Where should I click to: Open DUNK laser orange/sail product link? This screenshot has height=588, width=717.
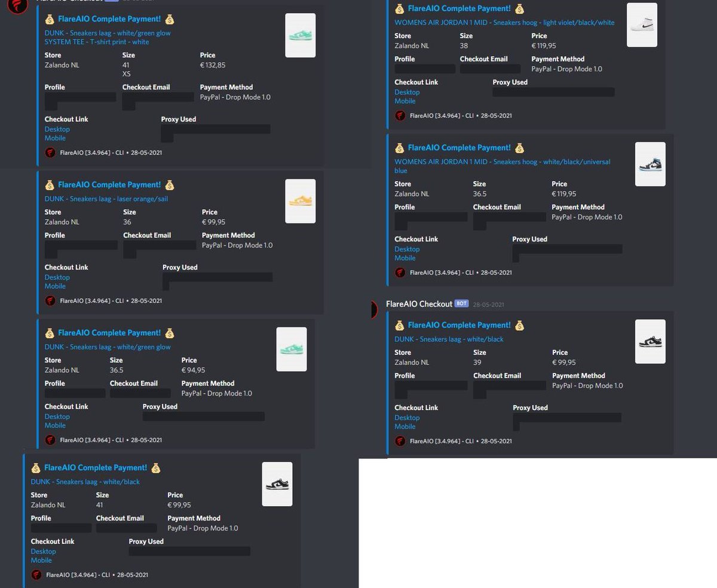pyautogui.click(x=106, y=198)
